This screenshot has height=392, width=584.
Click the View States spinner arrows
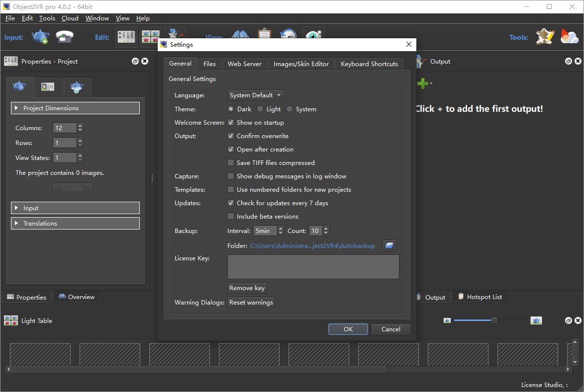80,157
